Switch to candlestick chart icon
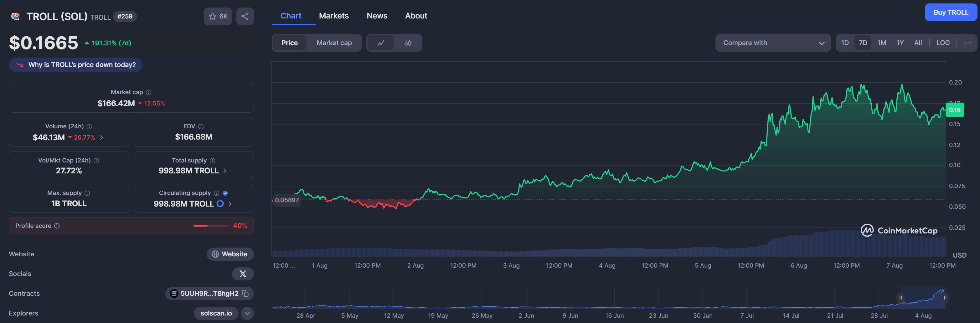The height and width of the screenshot is (323, 980). 408,43
